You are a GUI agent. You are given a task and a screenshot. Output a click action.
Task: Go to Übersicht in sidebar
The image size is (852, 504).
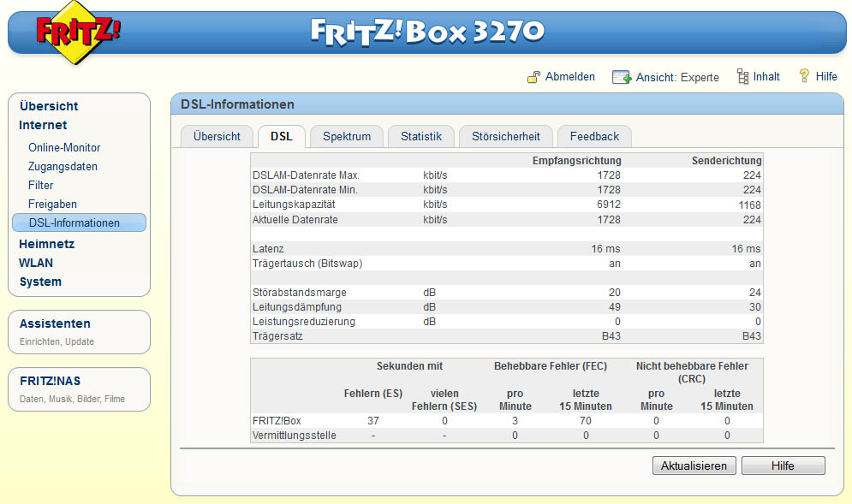49,106
